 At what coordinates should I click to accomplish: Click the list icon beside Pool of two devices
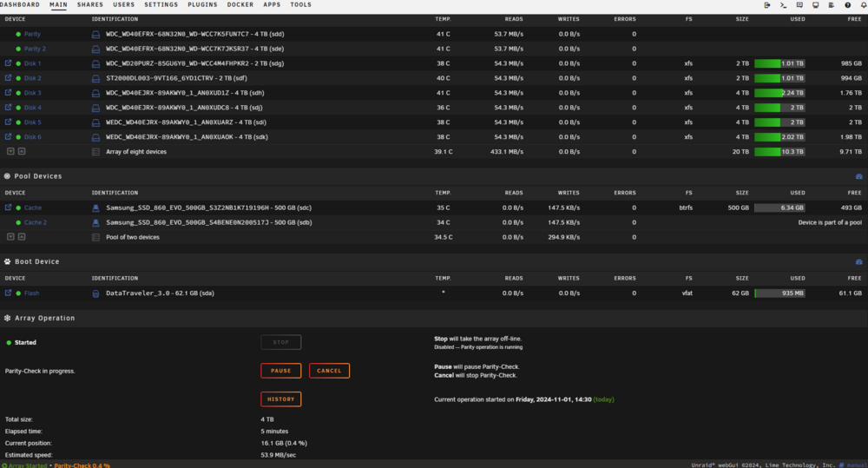(95, 237)
